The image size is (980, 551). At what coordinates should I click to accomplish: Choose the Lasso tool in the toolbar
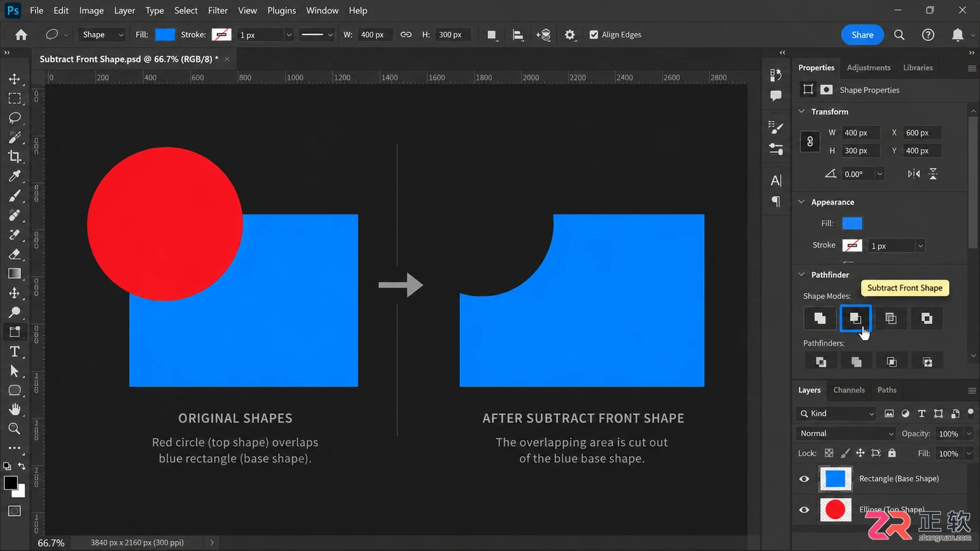14,118
